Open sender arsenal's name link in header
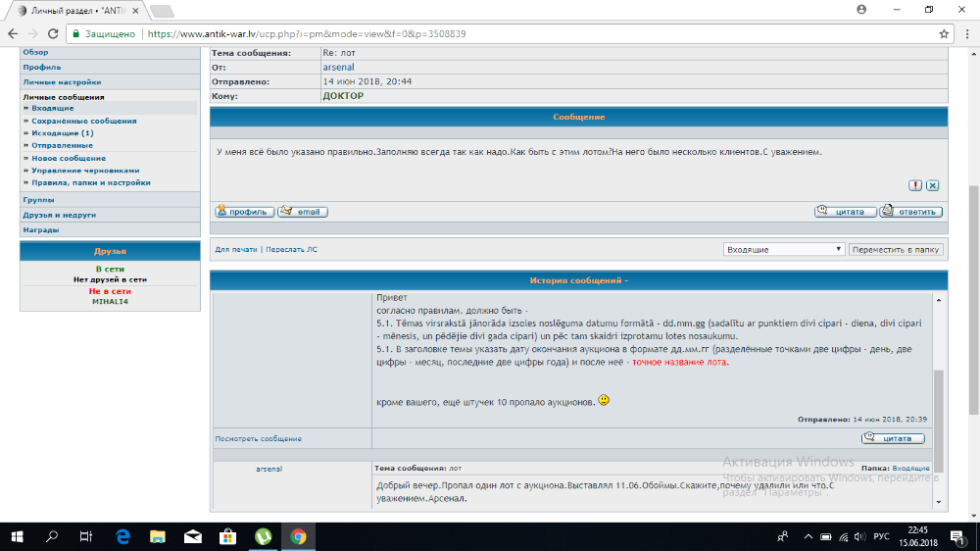 (x=338, y=67)
